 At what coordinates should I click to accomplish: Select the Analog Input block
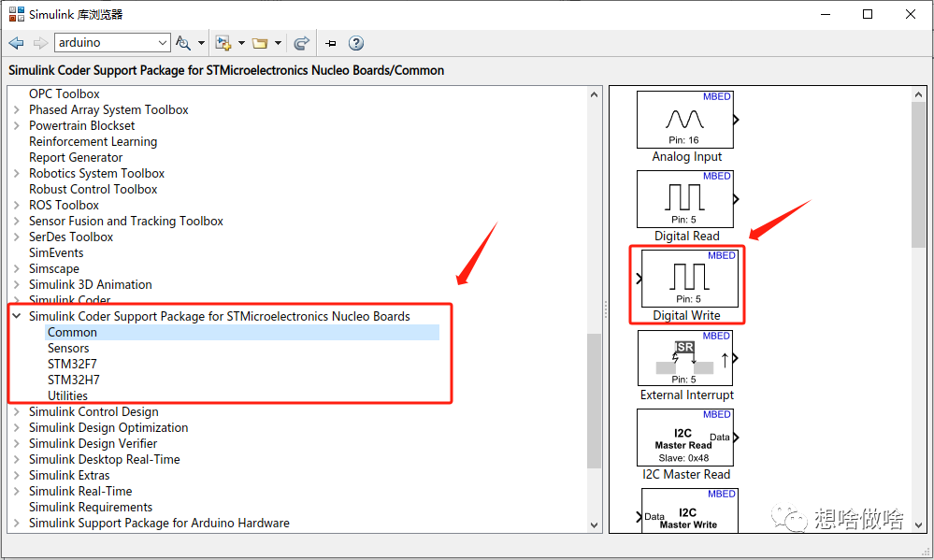pos(685,120)
